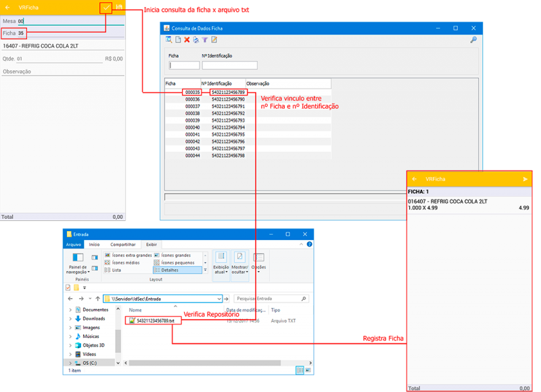The image size is (541, 392).
Task: Click the large icons view icon in status bar
Action: tap(308, 370)
